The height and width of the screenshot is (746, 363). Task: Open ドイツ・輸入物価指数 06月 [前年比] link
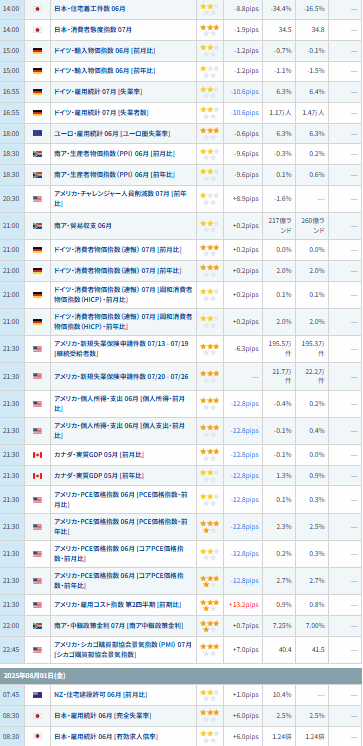pos(105,70)
